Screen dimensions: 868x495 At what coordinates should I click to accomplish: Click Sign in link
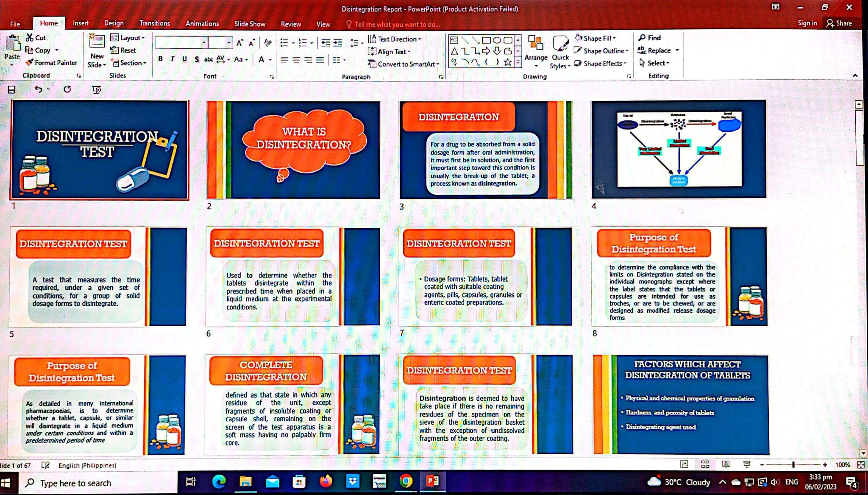pyautogui.click(x=807, y=23)
